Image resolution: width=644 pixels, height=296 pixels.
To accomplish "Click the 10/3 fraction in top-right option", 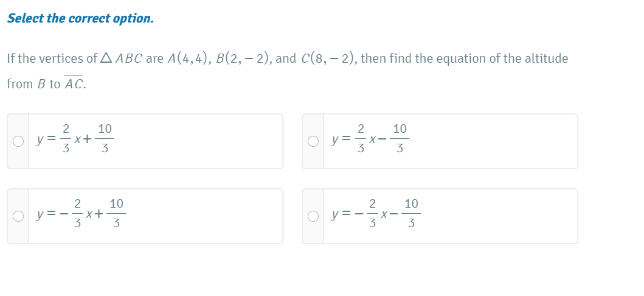I will click(x=400, y=139).
